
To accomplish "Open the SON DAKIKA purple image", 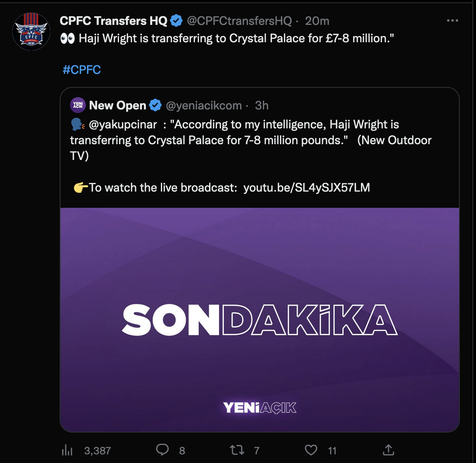I will 260,319.
